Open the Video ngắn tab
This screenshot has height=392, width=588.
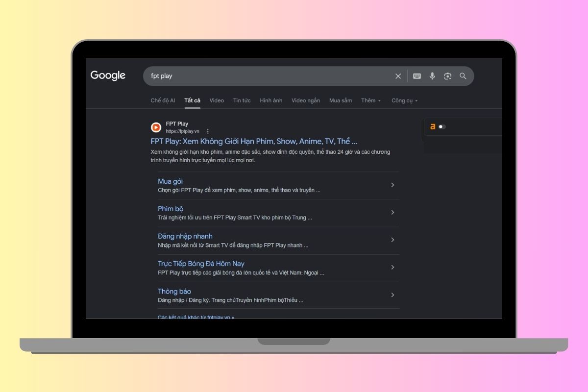click(x=306, y=100)
